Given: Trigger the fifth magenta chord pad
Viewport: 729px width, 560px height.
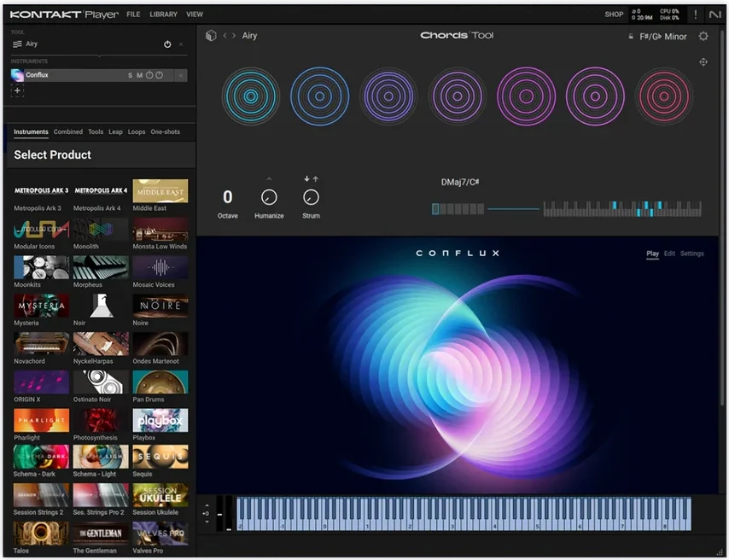Looking at the screenshot, I should pos(526,96).
